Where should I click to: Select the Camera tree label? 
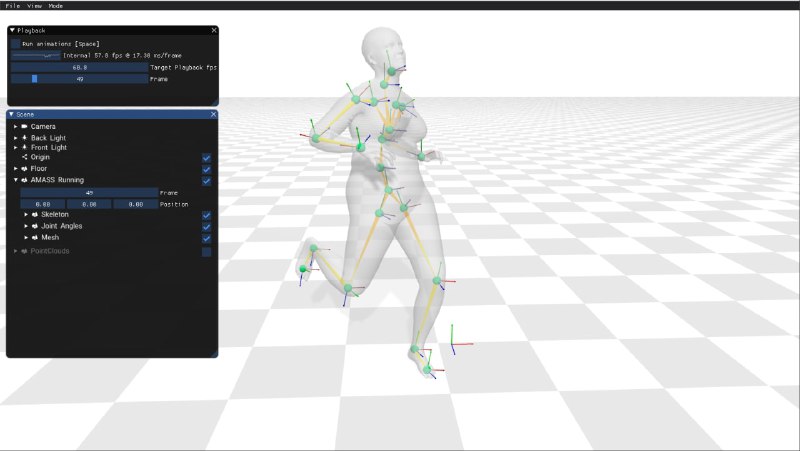click(x=43, y=127)
